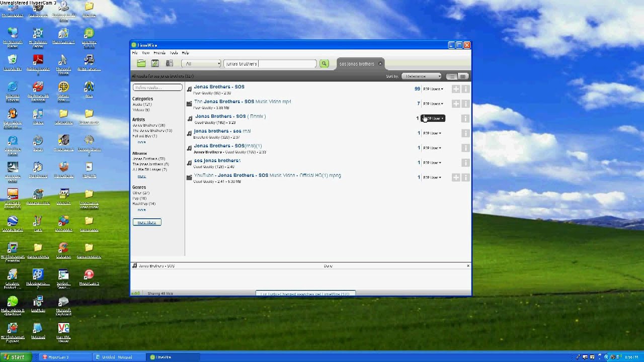The width and height of the screenshot is (644, 362).
Task: Expand P2P User dropdown for 'sos jonas brothers' row
Action: coord(432,162)
